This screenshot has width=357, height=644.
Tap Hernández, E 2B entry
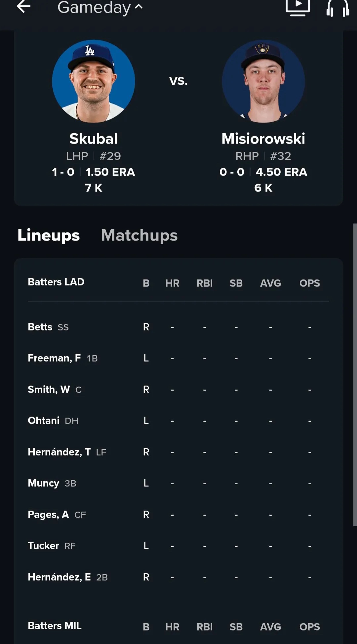(x=178, y=577)
